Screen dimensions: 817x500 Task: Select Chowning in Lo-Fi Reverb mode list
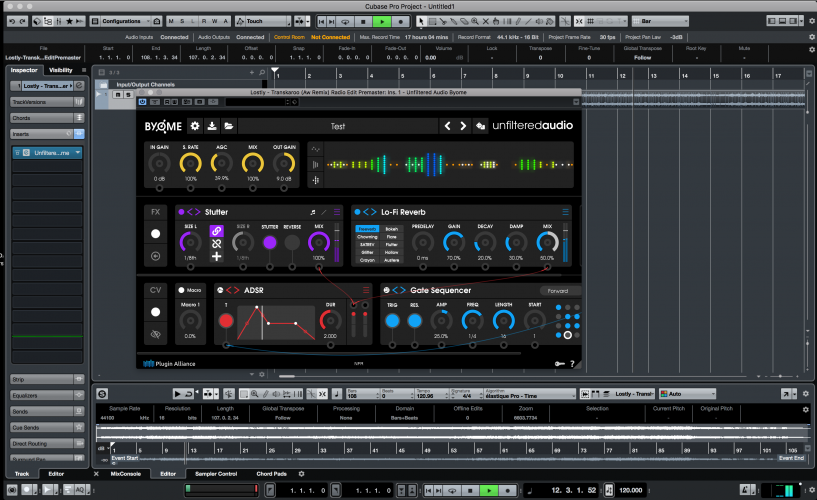coord(366,237)
